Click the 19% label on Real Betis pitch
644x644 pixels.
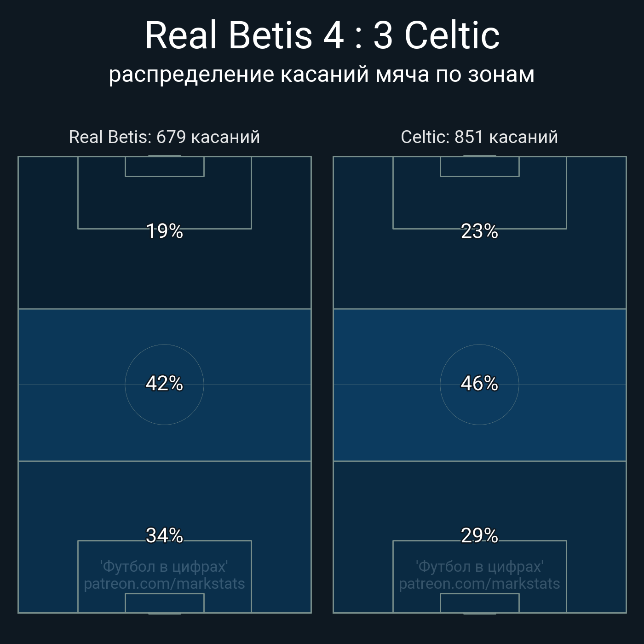pos(164,231)
